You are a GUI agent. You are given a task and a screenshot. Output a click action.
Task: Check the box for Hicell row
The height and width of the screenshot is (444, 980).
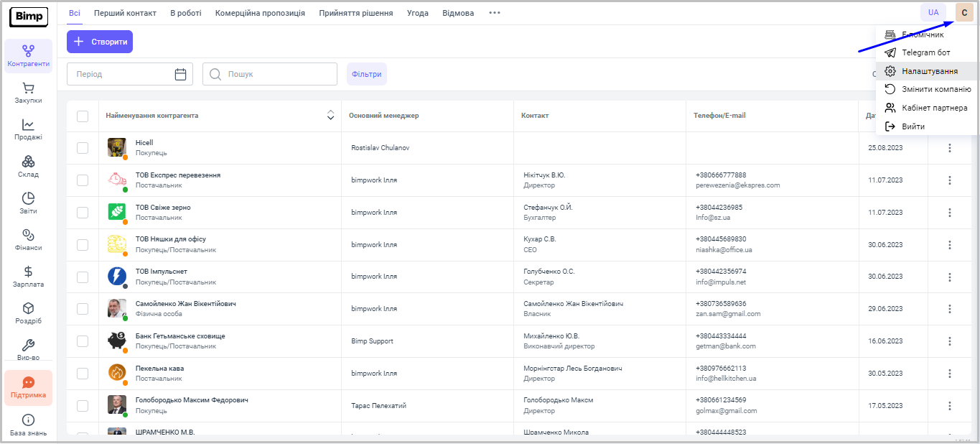pos(83,148)
